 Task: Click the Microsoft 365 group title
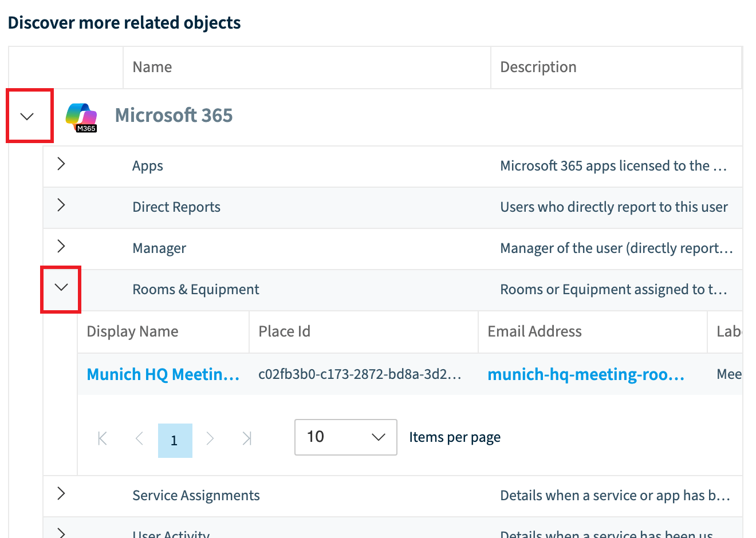174,116
